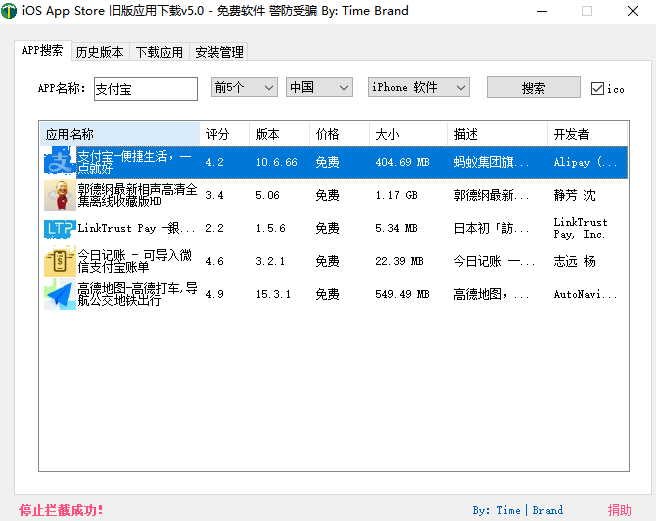Click the 高德地图 paper plane icon
The width and height of the screenshot is (656, 521).
[x=59, y=295]
